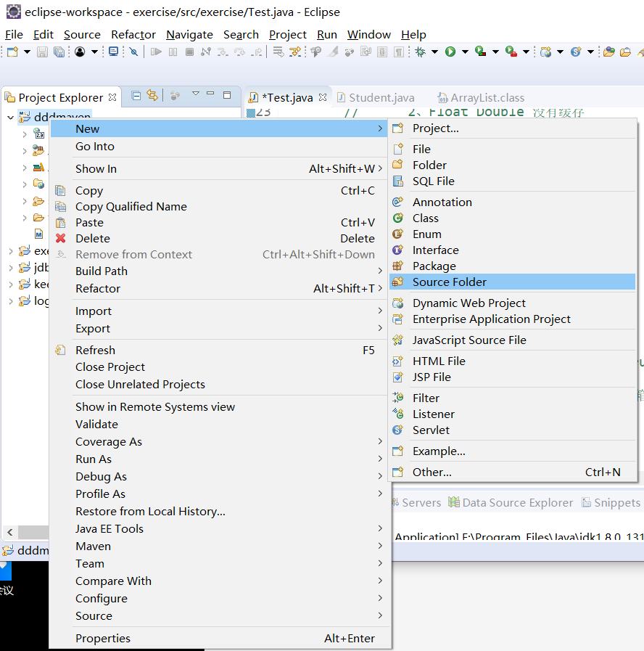Open the File menu
The width and height of the screenshot is (644, 651).
[x=14, y=34]
